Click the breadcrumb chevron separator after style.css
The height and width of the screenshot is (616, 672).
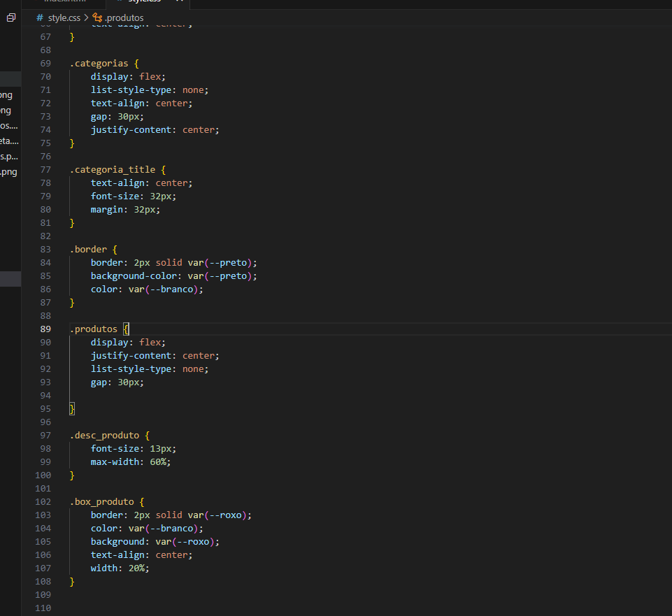[x=86, y=17]
